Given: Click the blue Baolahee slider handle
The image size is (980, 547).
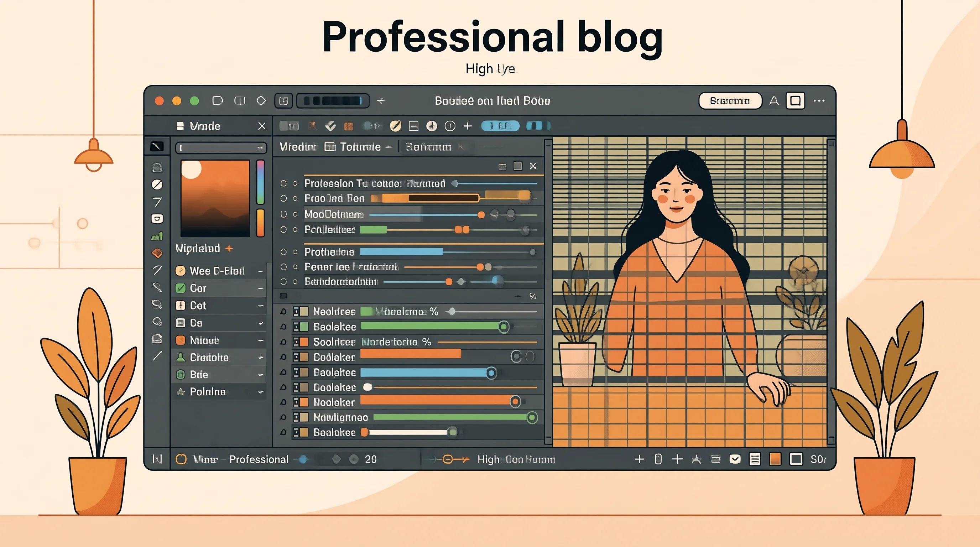Looking at the screenshot, I should pyautogui.click(x=491, y=373).
